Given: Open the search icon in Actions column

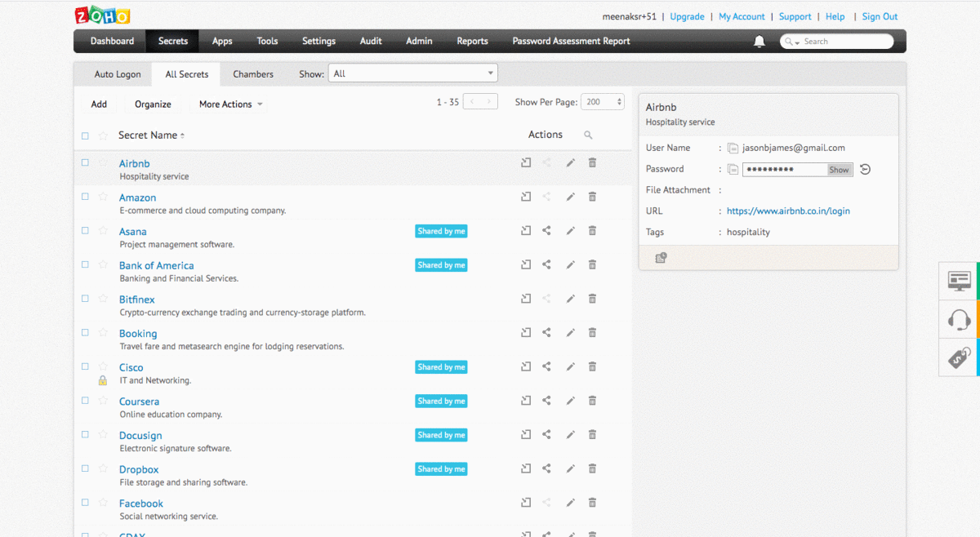Looking at the screenshot, I should click(x=588, y=135).
